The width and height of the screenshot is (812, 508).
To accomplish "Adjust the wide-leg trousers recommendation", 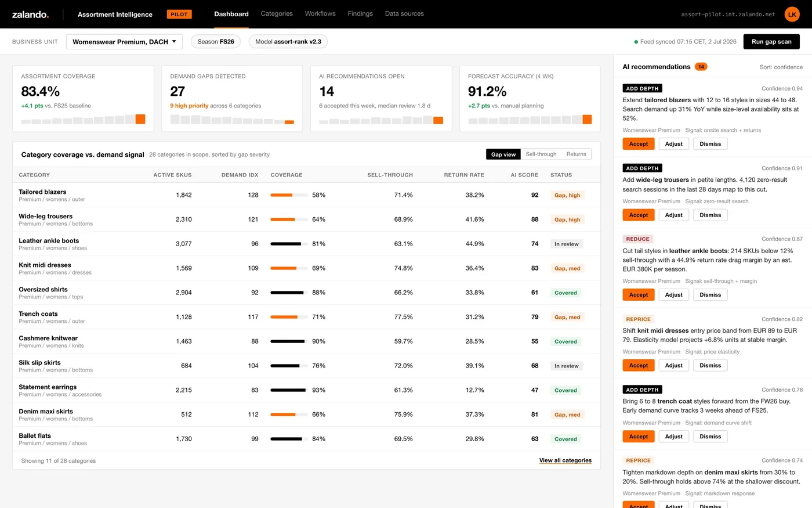I will tap(674, 215).
